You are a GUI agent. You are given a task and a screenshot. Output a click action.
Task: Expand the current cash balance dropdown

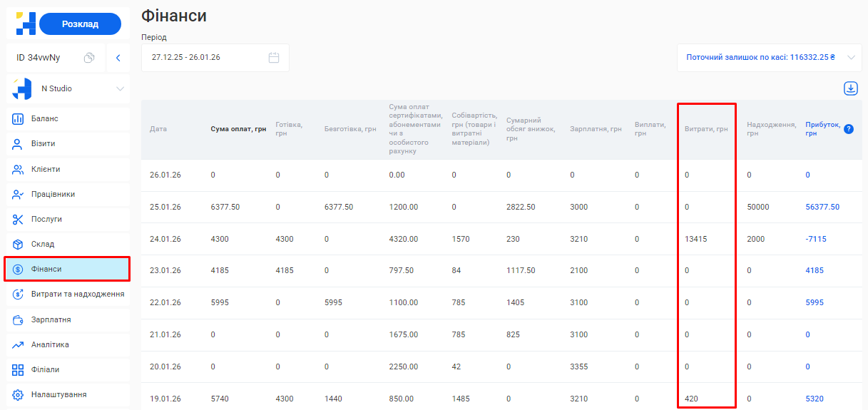point(851,58)
